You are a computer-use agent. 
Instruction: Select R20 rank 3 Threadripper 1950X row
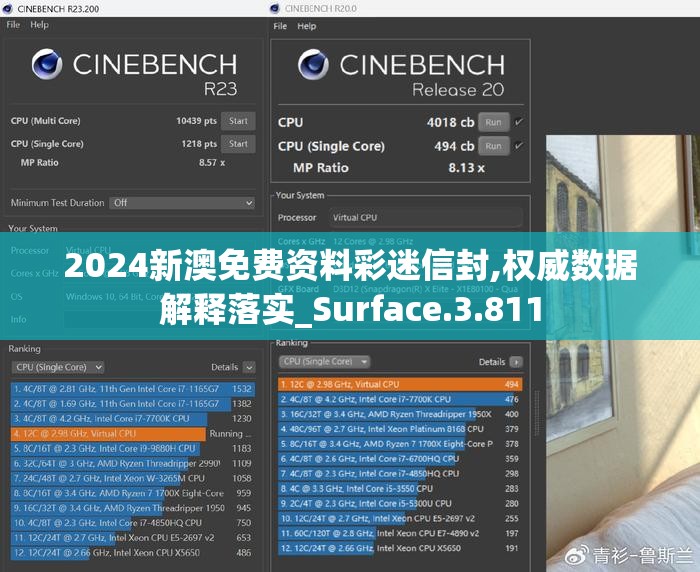point(400,414)
